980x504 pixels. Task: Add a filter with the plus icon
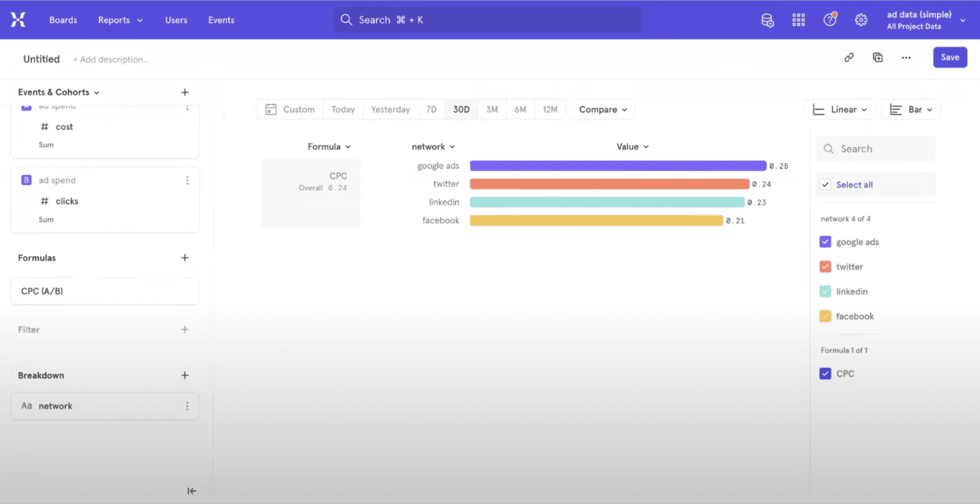(185, 329)
